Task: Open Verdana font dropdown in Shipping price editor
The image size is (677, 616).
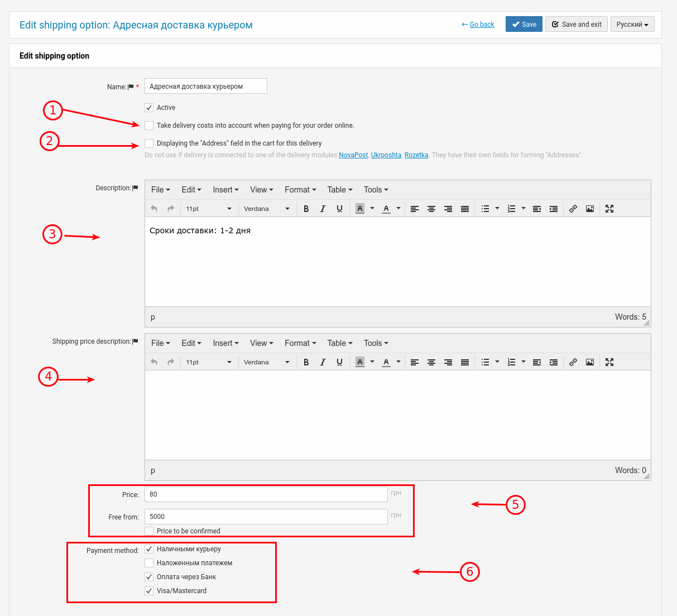Action: [x=267, y=362]
